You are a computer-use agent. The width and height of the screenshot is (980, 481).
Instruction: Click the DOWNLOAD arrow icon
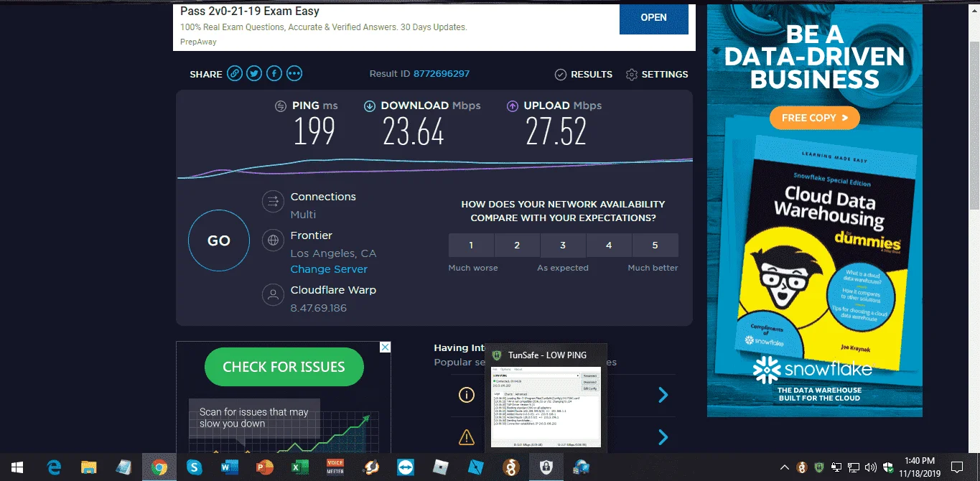[370, 106]
